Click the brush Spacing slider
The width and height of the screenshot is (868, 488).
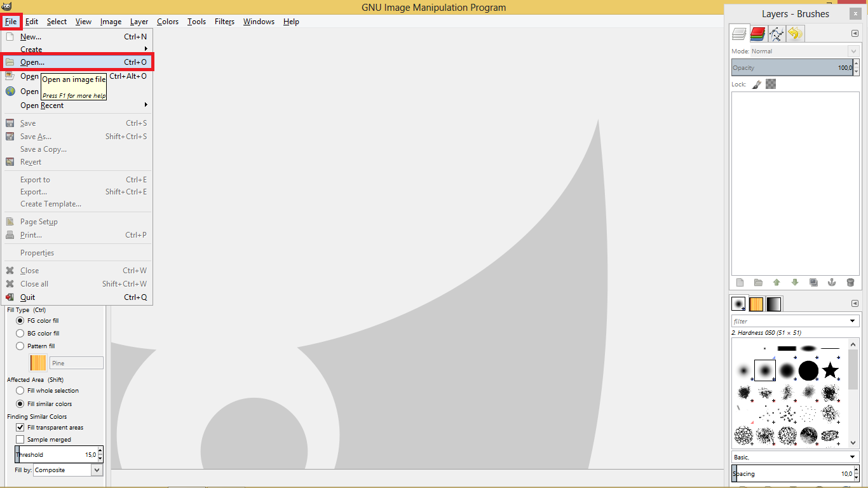coord(792,473)
